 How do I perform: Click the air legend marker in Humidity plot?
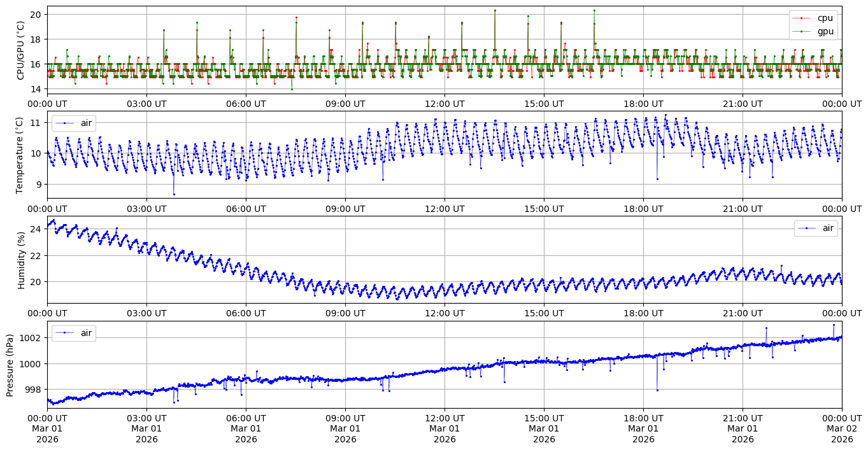click(808, 228)
